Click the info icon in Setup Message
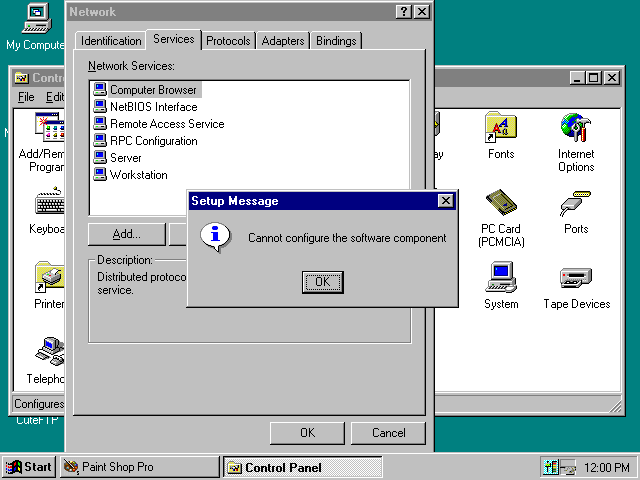 (216, 237)
